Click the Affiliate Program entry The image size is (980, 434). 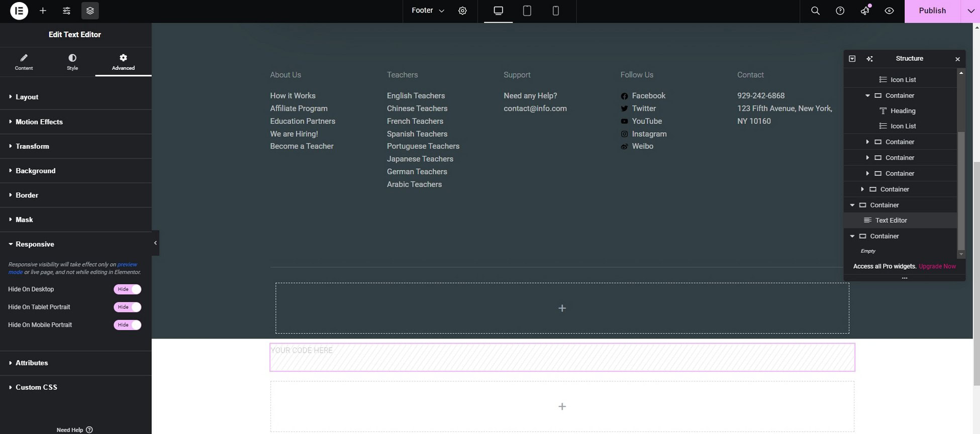299,108
